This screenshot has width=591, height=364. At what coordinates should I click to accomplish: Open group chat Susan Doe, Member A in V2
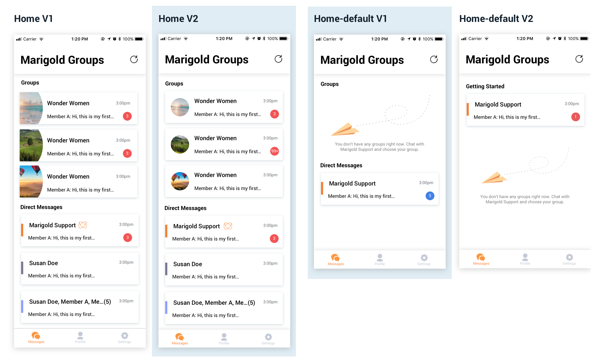pyautogui.click(x=224, y=308)
